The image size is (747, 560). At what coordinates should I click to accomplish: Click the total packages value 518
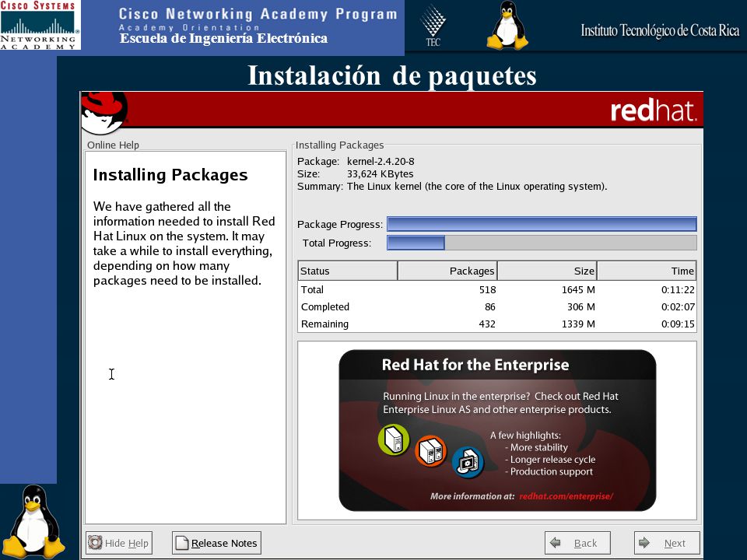(x=487, y=289)
